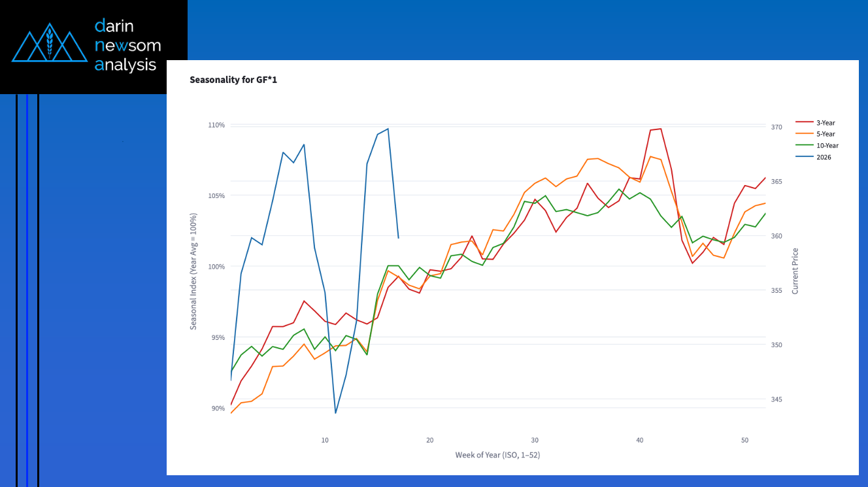Screen dimensions: 868x487
Task: Click the 100% tick on left axis
Action: 216,267
